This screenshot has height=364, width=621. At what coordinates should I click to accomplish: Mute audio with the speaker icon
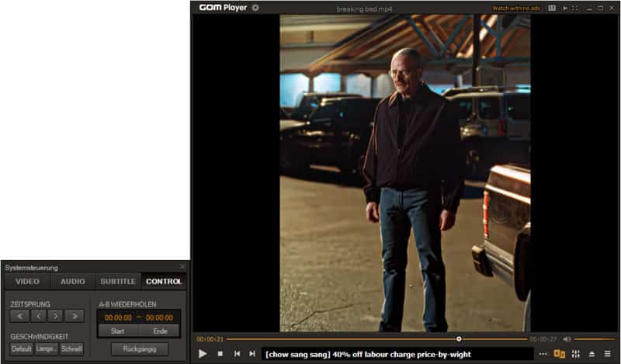click(x=567, y=339)
